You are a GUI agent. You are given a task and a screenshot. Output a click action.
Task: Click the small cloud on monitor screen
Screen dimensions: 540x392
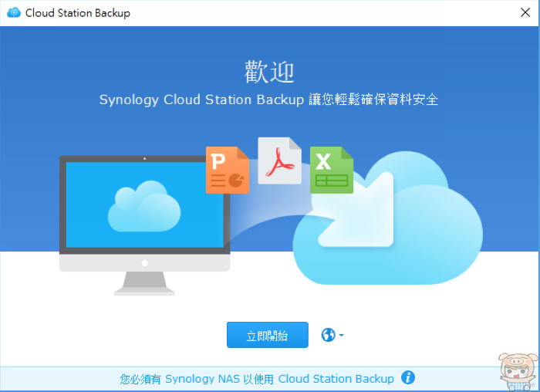click(x=144, y=206)
